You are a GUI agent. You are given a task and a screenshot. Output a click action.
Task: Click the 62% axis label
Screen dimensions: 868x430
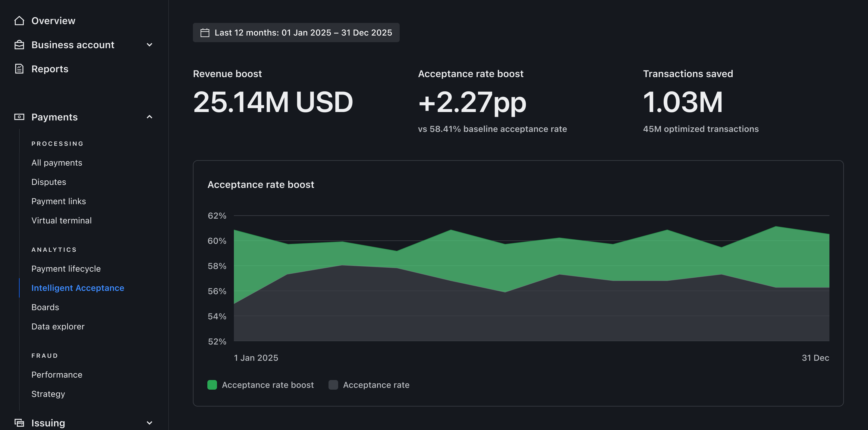point(217,216)
